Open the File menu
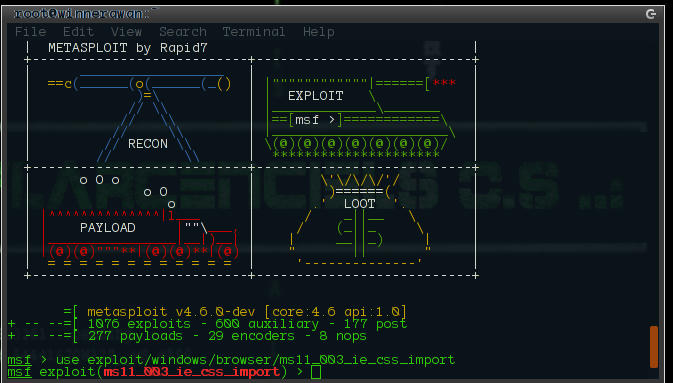Screen dimensions: 673x383 [30, 32]
